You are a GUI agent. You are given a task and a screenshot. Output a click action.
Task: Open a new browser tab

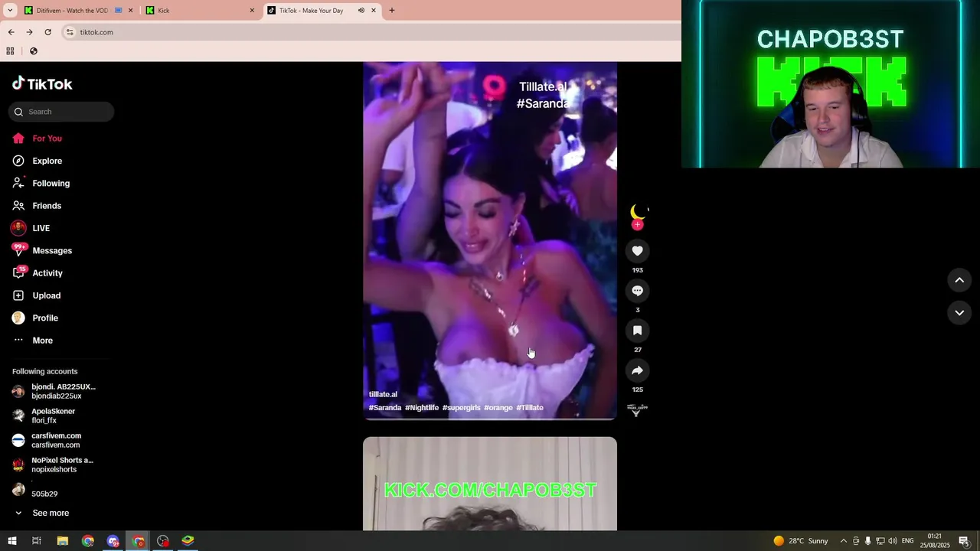392,11
